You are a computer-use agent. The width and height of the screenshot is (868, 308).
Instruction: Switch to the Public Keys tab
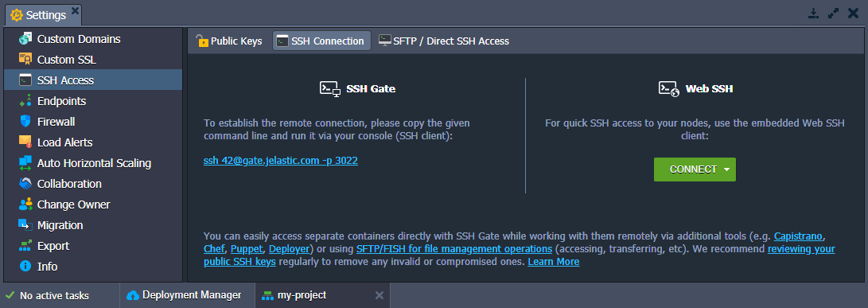(229, 41)
